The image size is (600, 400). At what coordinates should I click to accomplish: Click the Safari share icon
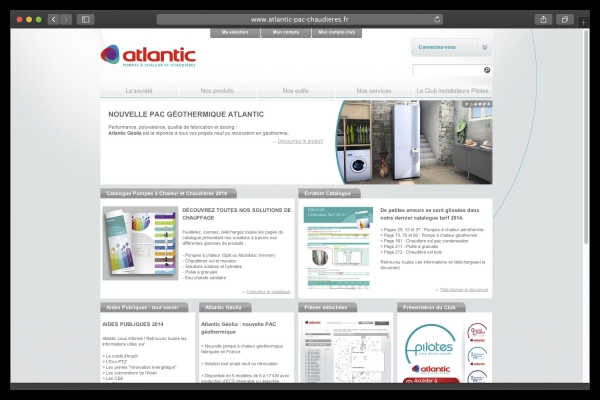coord(543,19)
